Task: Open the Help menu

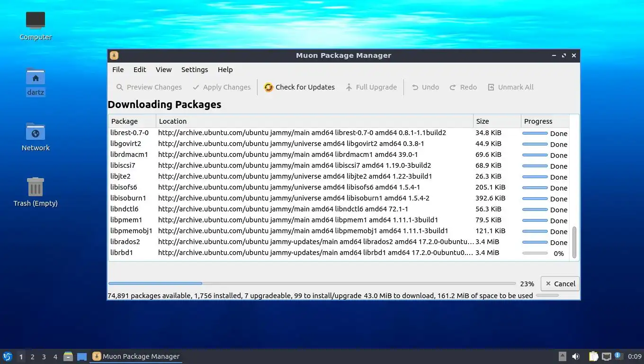Action: click(225, 70)
